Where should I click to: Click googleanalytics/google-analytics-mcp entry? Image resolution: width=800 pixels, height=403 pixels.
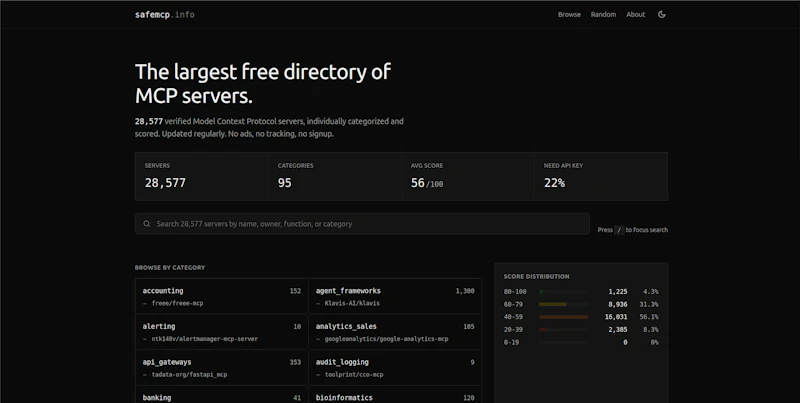pyautogui.click(x=386, y=339)
